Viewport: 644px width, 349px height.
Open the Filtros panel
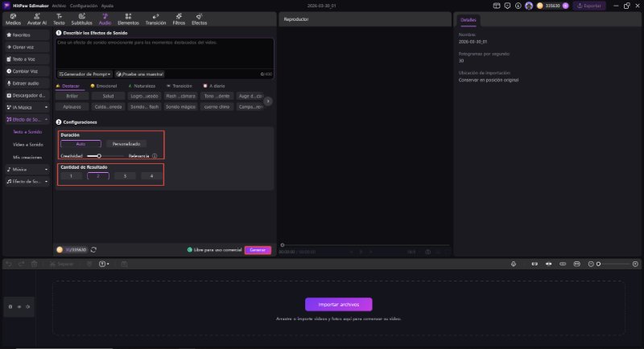point(179,19)
